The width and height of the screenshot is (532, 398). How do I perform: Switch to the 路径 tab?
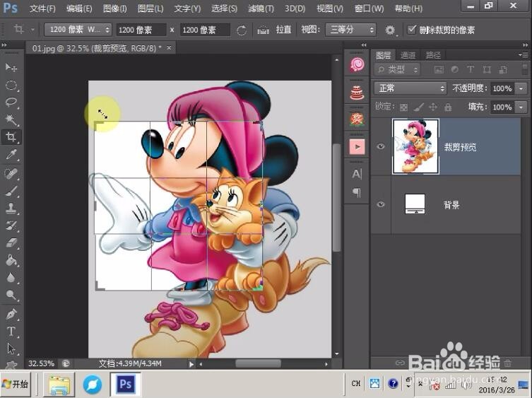433,55
